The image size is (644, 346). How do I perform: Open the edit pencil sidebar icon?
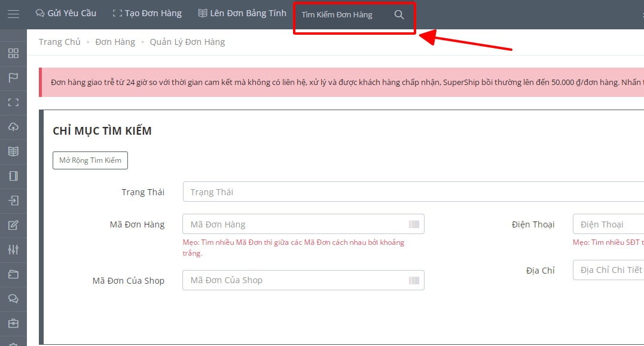pyautogui.click(x=13, y=225)
